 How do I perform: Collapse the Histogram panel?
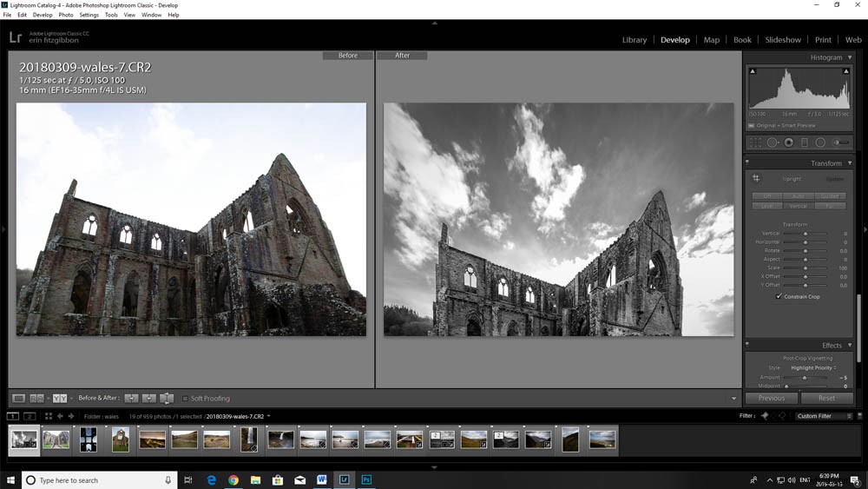850,57
